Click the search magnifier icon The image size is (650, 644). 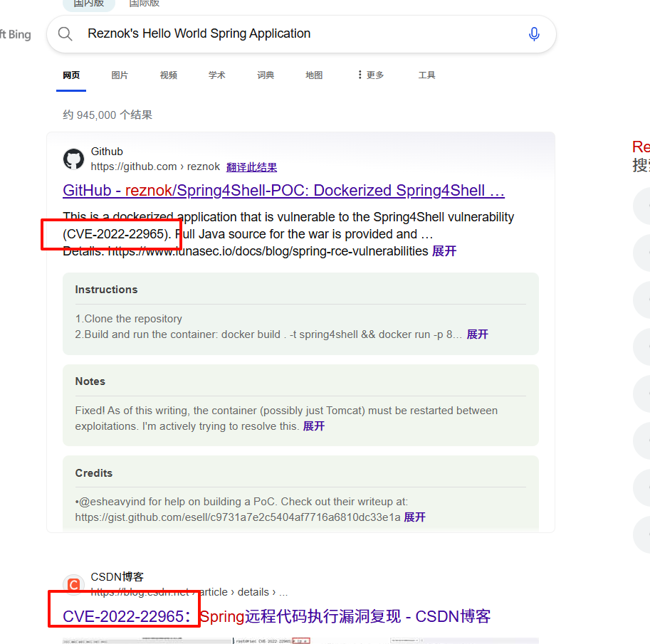pyautogui.click(x=65, y=33)
